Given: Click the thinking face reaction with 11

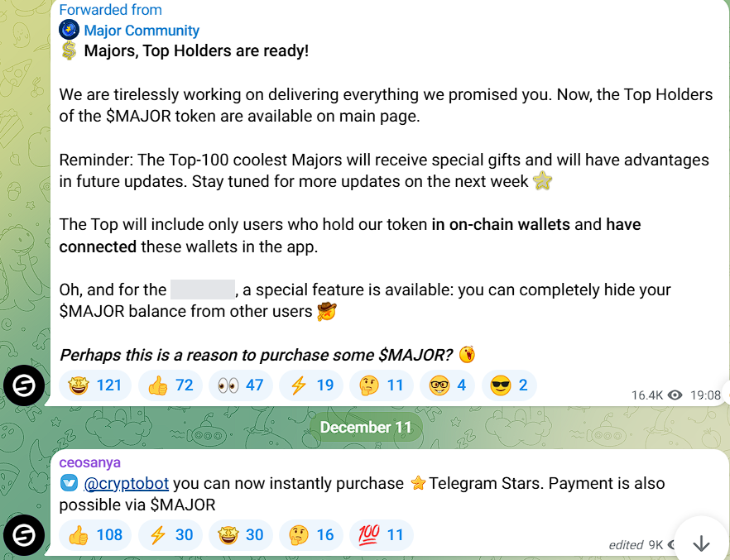Looking at the screenshot, I should click(382, 385).
